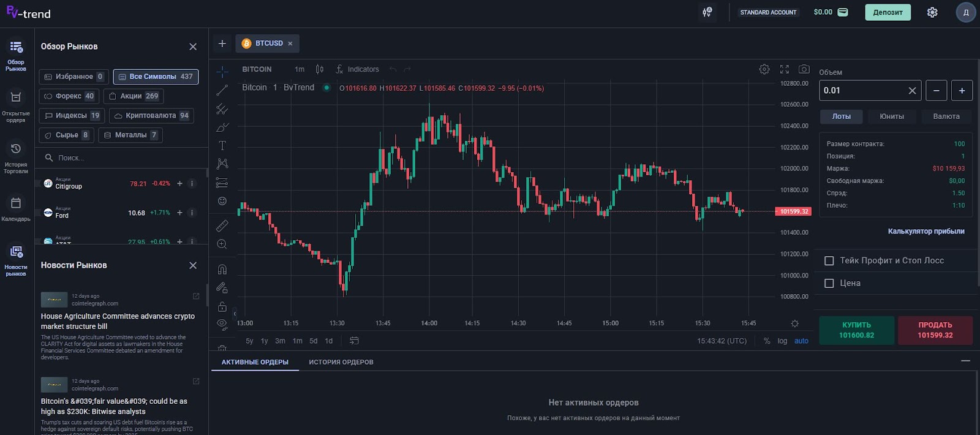The width and height of the screenshot is (980, 435).
Task: Tick the Цена checkbox
Action: tap(829, 284)
